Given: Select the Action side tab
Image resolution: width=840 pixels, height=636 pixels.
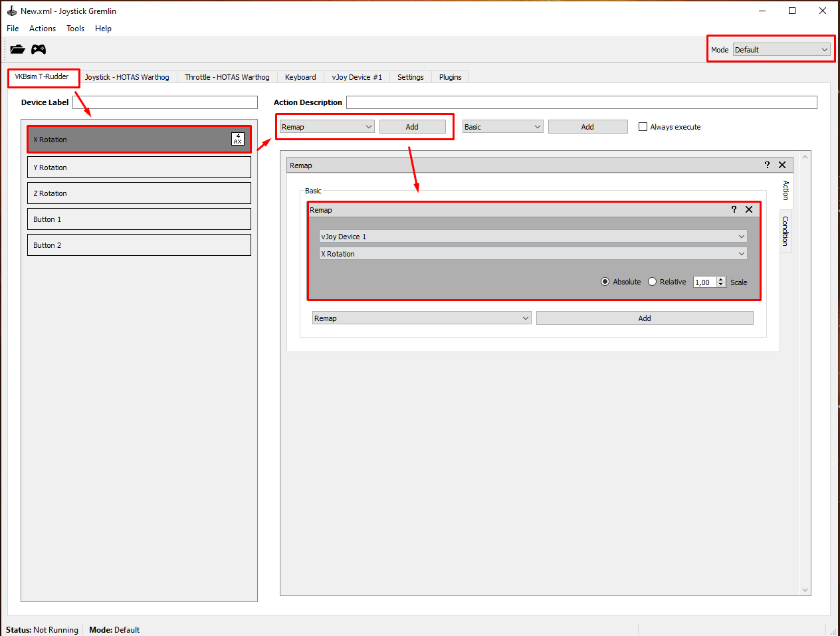Looking at the screenshot, I should coord(786,191).
